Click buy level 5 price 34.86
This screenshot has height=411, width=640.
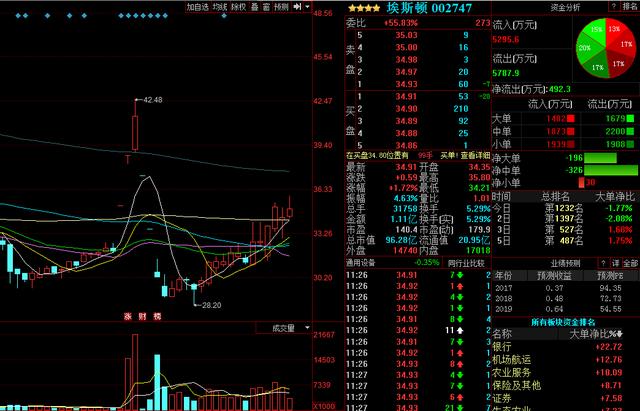pyautogui.click(x=406, y=145)
